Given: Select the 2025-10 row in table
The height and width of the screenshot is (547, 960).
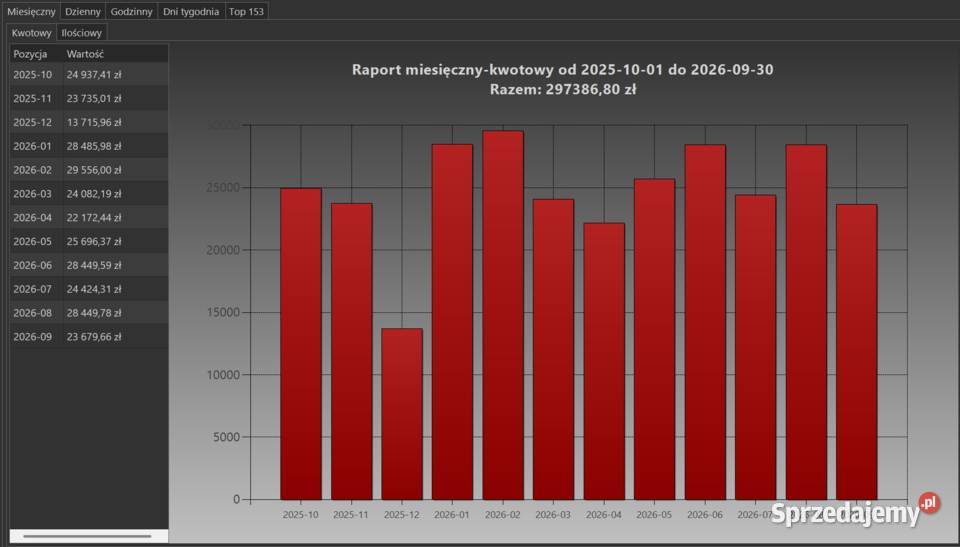Looking at the screenshot, I should (89, 75).
